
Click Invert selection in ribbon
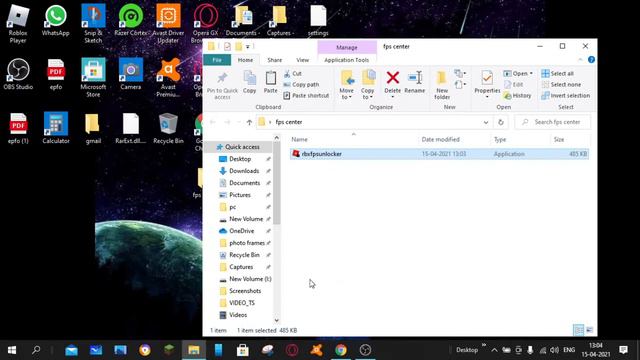coord(566,96)
